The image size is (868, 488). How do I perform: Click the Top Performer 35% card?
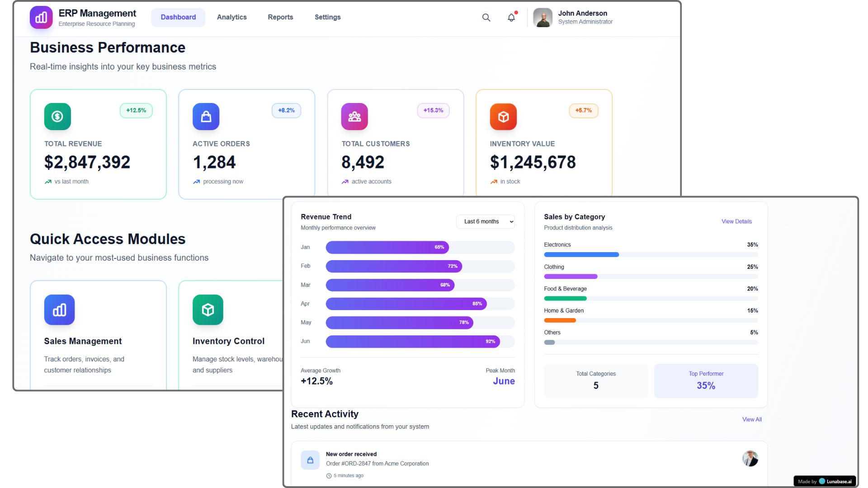point(706,380)
